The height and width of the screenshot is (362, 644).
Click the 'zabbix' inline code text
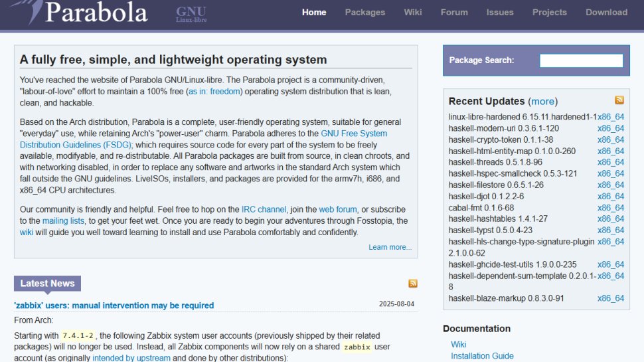pos(357,347)
